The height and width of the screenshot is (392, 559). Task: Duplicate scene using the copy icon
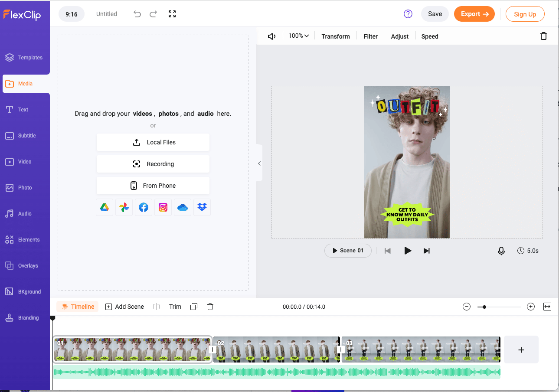click(194, 307)
